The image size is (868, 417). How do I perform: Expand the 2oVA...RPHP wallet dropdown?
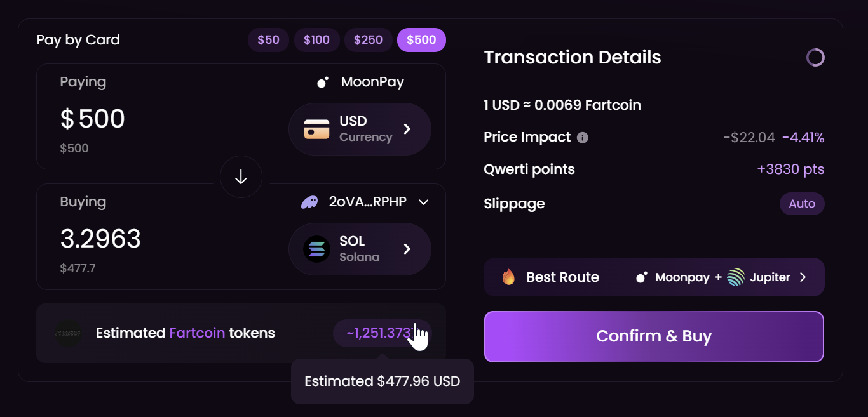tap(424, 202)
